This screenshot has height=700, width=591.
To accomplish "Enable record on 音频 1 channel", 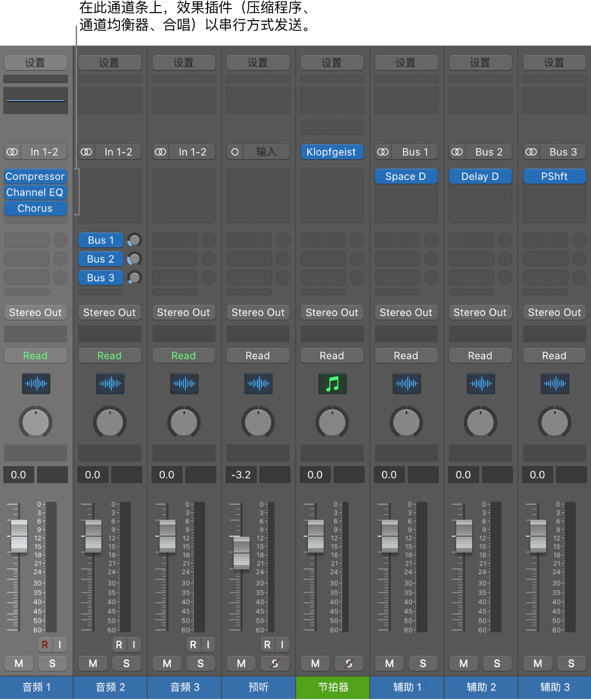I will click(45, 644).
